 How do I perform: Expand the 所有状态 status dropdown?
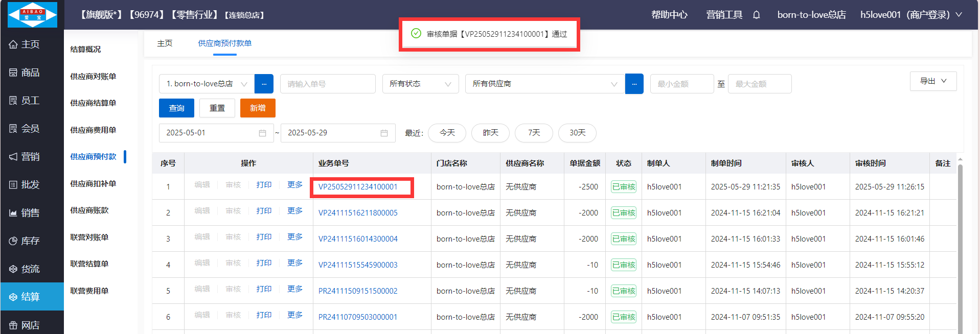coord(420,84)
